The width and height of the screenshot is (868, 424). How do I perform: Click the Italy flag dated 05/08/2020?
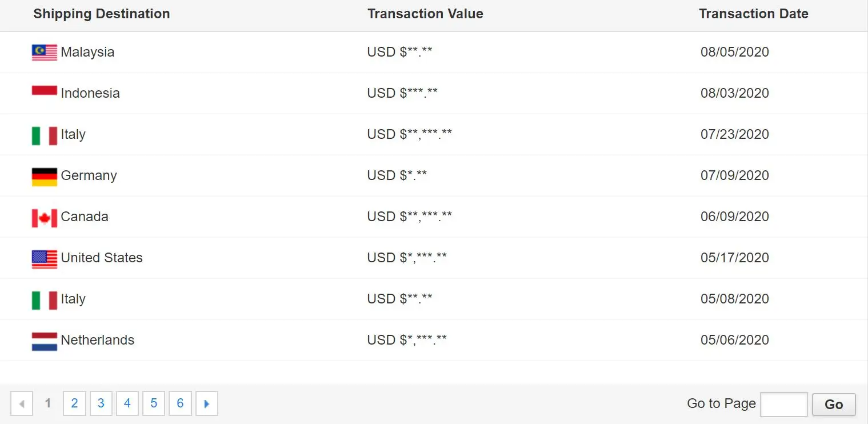coord(45,299)
